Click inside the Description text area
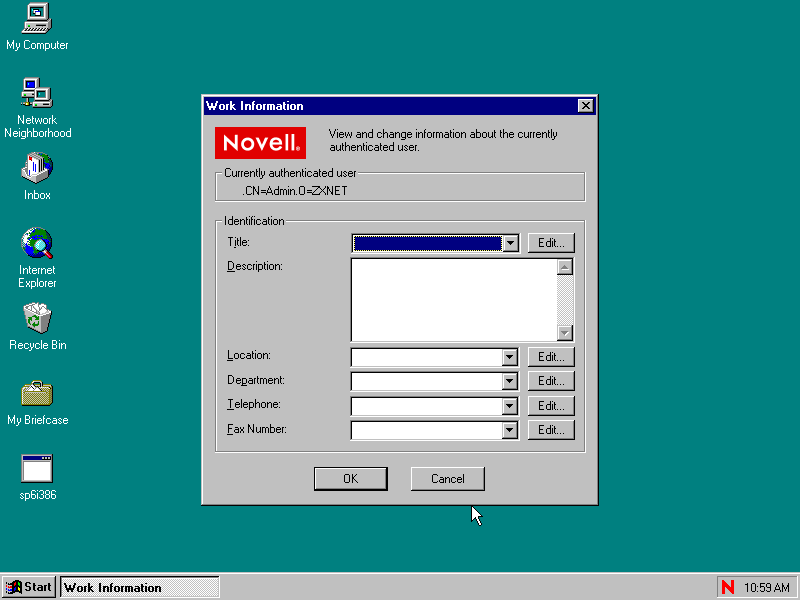800x600 pixels. click(x=454, y=300)
